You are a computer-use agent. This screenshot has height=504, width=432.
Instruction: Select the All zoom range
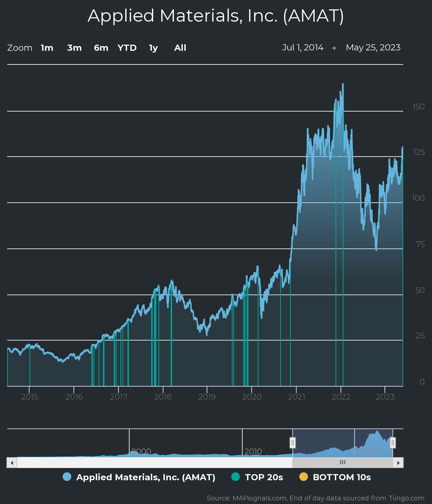[180, 48]
